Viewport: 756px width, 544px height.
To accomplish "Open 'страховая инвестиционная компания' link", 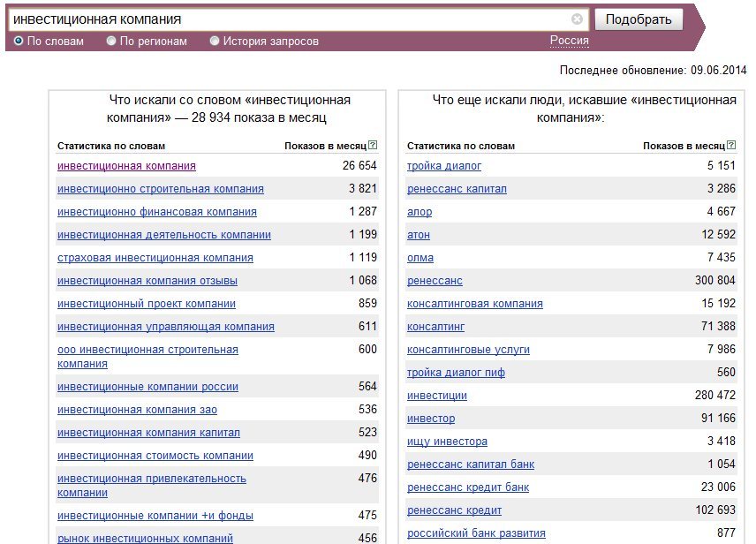I will [x=155, y=258].
